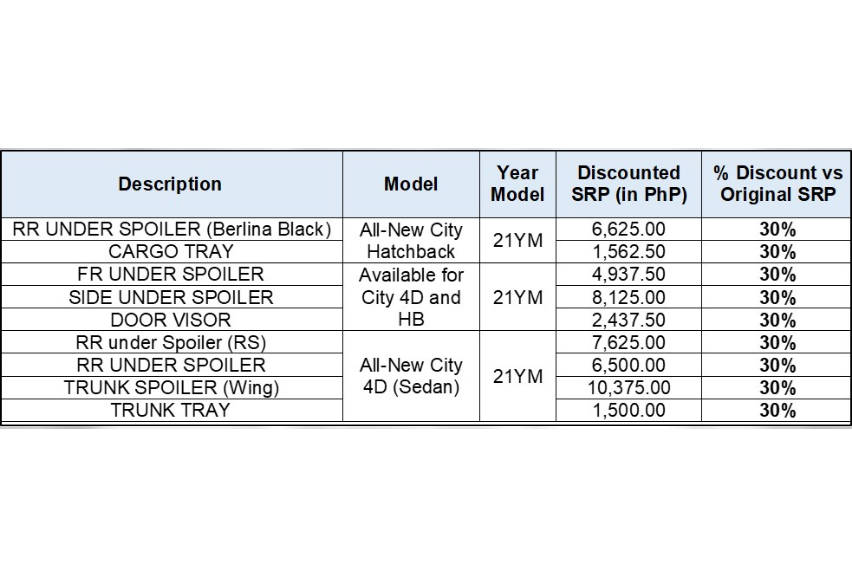852x568 pixels.
Task: Click the 10,375.00 price cell
Action: point(629,388)
